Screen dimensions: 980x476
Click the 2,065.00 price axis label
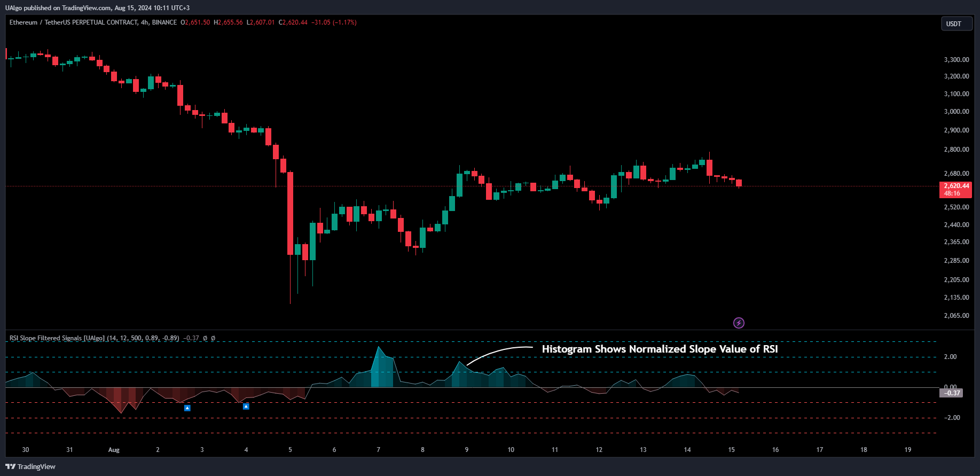(x=957, y=316)
